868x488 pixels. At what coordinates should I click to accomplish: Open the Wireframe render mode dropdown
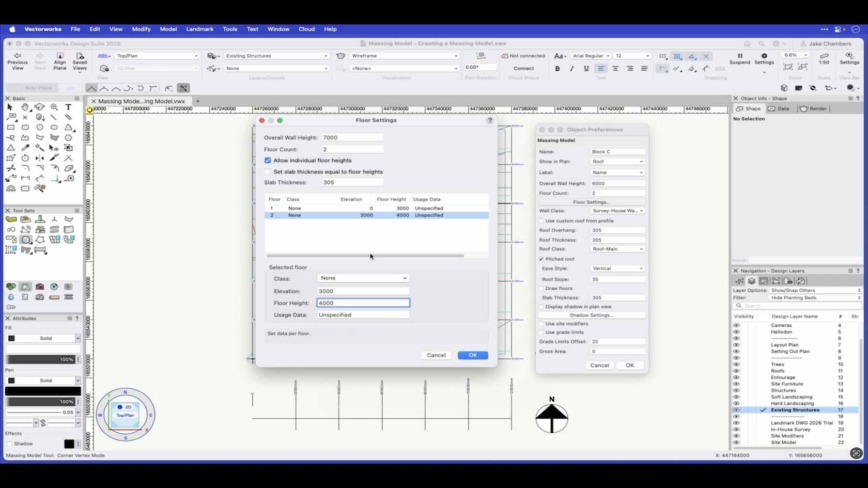[x=404, y=56]
